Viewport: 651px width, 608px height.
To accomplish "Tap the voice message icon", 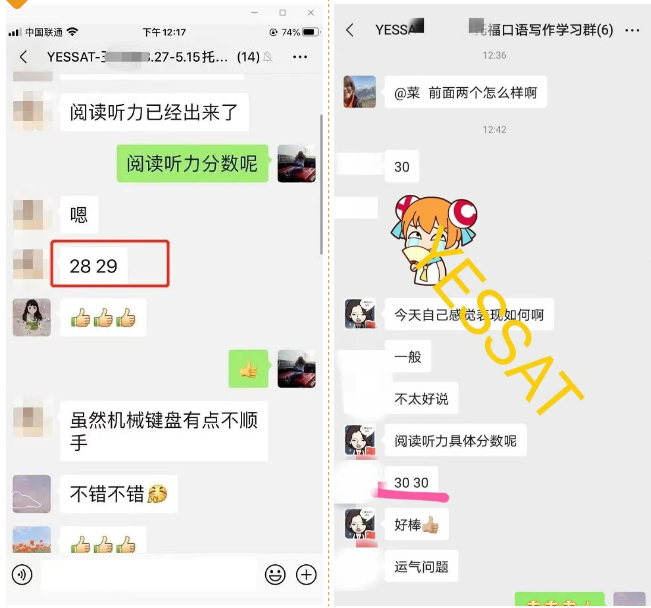I will [x=22, y=575].
